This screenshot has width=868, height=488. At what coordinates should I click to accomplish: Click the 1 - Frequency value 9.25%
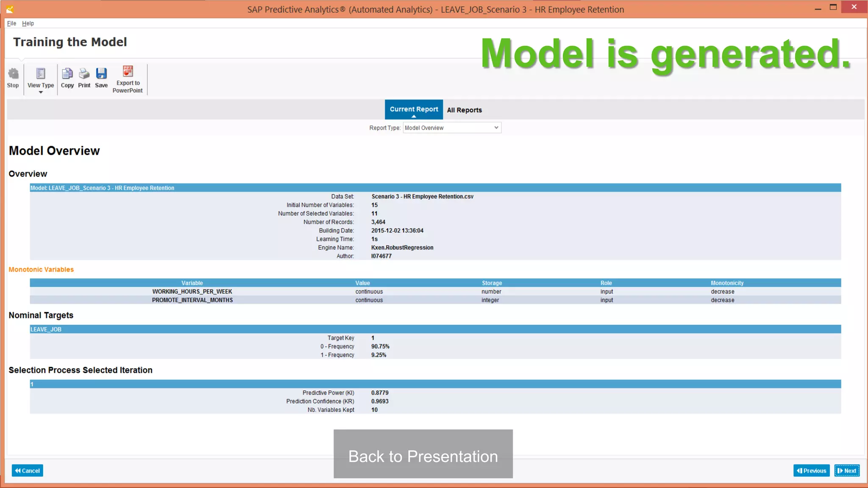(378, 355)
